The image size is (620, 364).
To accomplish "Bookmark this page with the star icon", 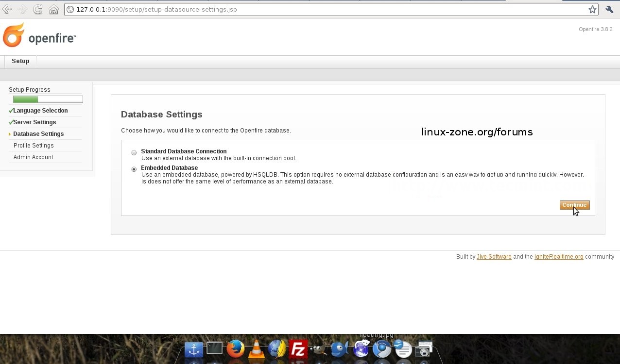I will click(592, 9).
